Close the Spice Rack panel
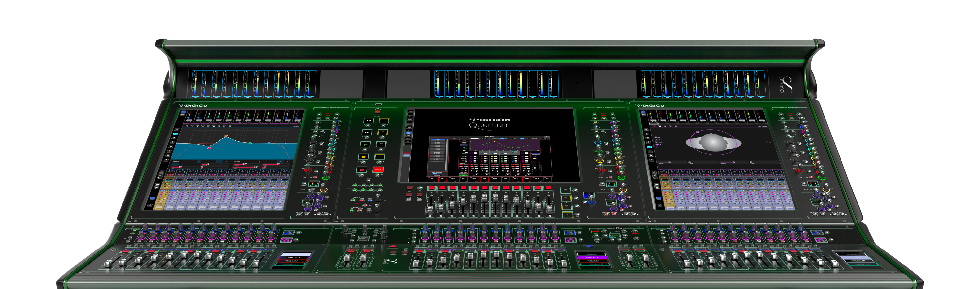 [x=547, y=137]
